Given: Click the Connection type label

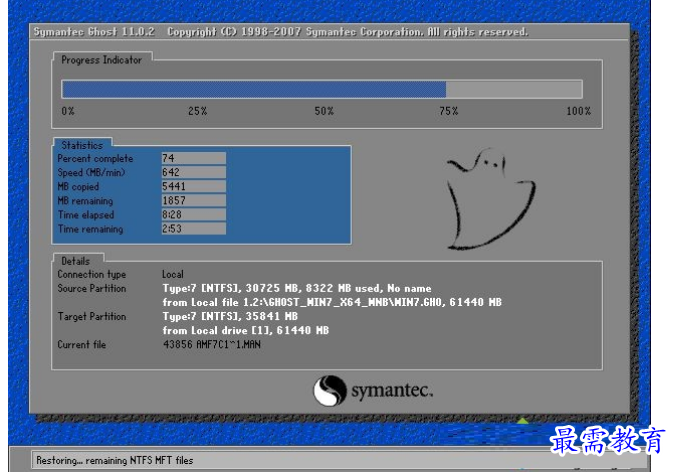Looking at the screenshot, I should coord(92,274).
